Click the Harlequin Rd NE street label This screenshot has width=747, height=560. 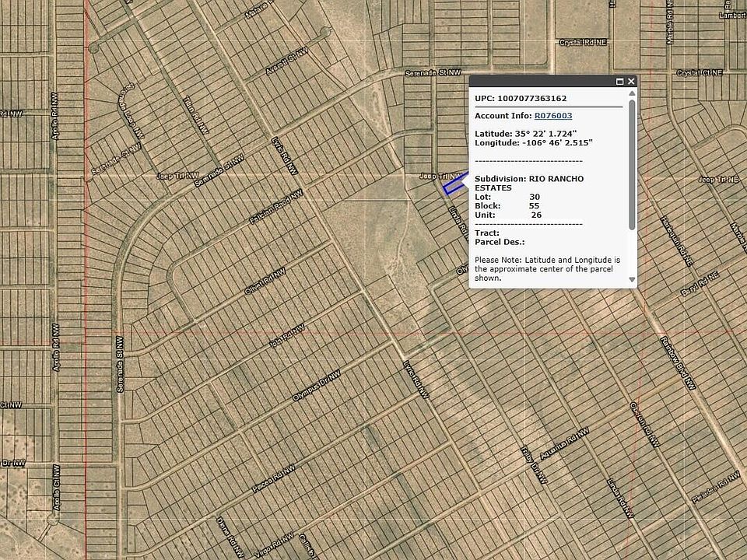pos(676,241)
